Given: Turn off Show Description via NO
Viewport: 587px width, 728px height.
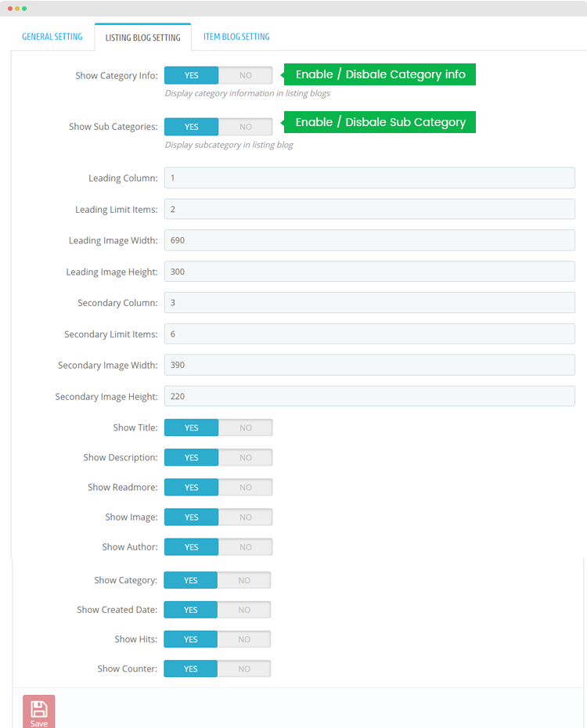Looking at the screenshot, I should coord(246,457).
